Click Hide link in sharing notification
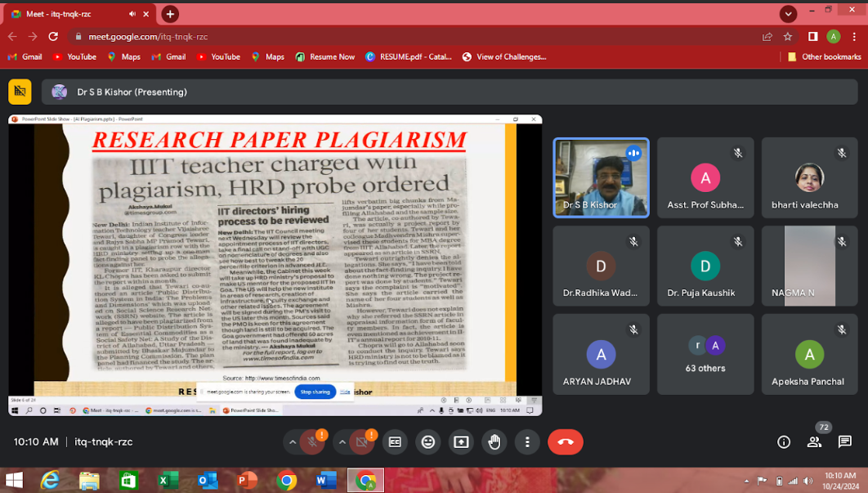 (x=345, y=392)
